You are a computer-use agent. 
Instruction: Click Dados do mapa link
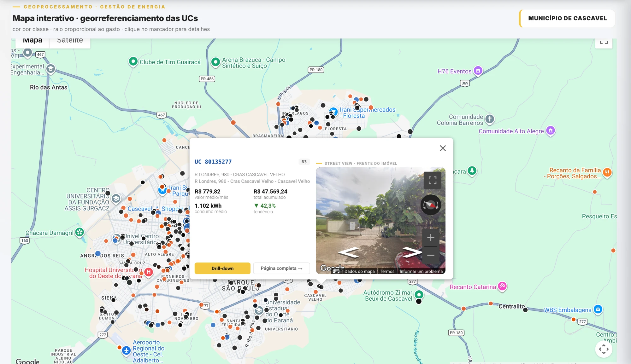coord(359,271)
